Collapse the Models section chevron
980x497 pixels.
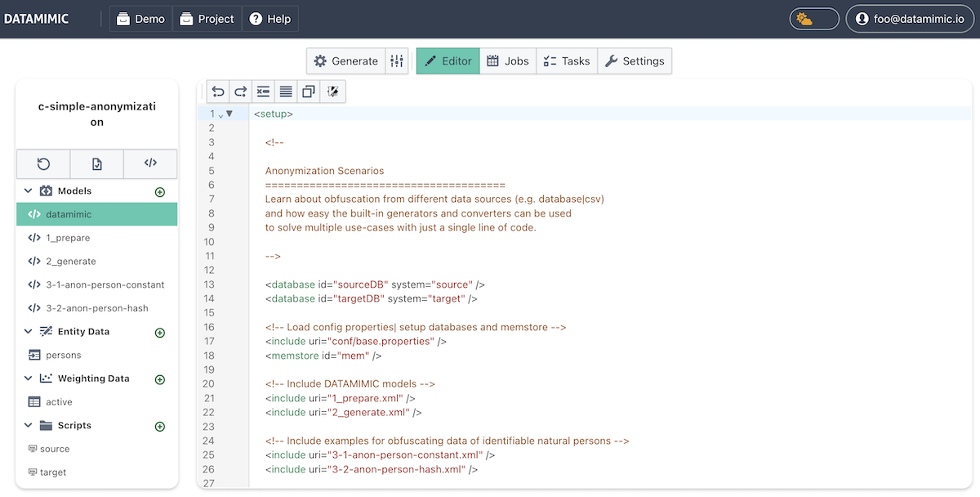[x=28, y=191]
